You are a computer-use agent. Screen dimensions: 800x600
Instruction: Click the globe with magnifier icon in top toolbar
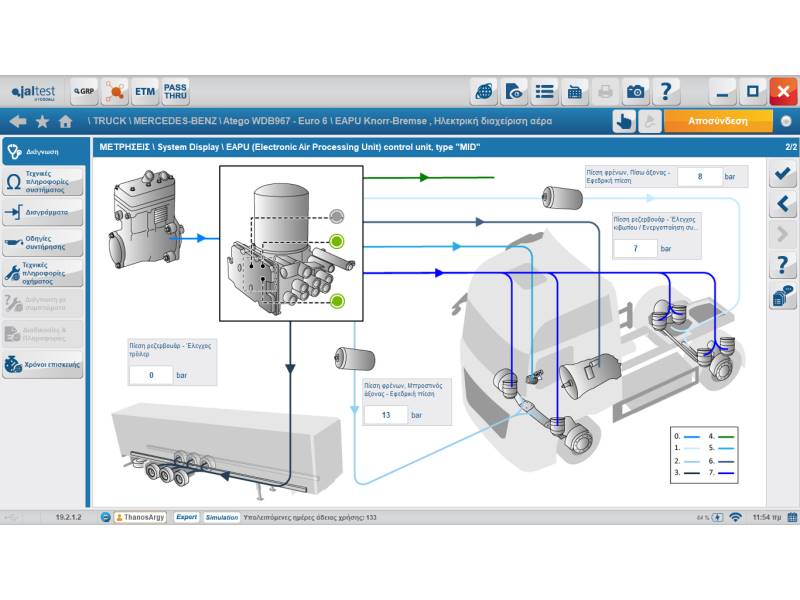pos(484,92)
